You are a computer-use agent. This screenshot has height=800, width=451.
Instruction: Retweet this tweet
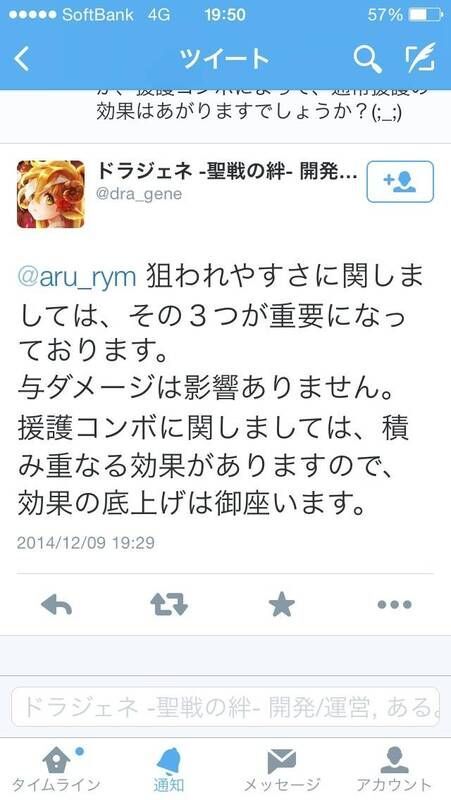coord(169,605)
